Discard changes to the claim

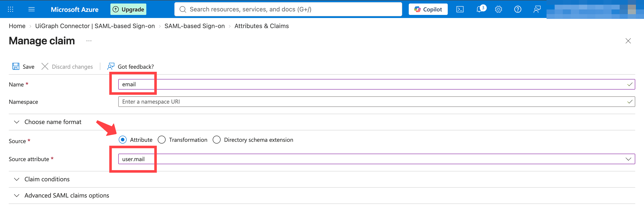click(67, 67)
